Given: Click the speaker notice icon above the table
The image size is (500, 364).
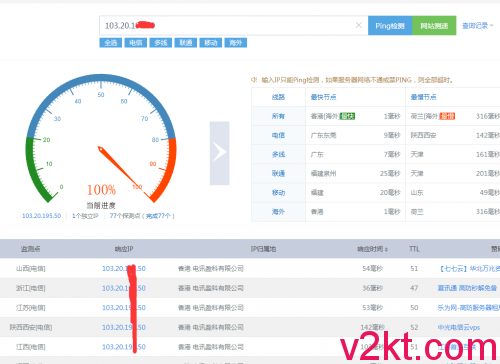Looking at the screenshot, I should 254,80.
